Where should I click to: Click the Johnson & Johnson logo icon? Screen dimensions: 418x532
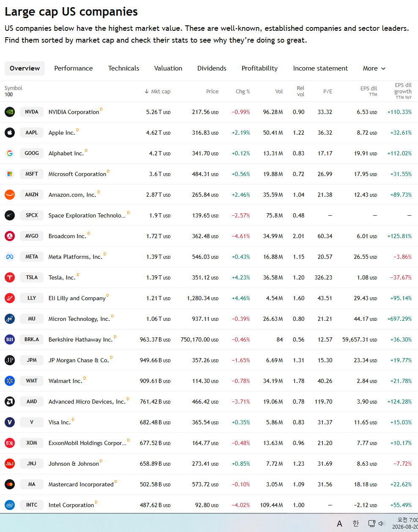(10, 464)
